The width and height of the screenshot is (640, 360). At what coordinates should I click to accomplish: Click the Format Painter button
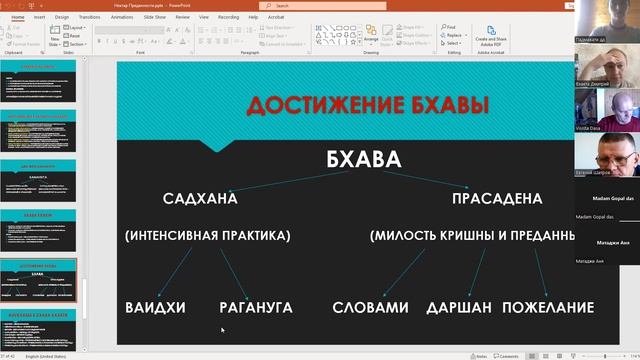(23, 44)
